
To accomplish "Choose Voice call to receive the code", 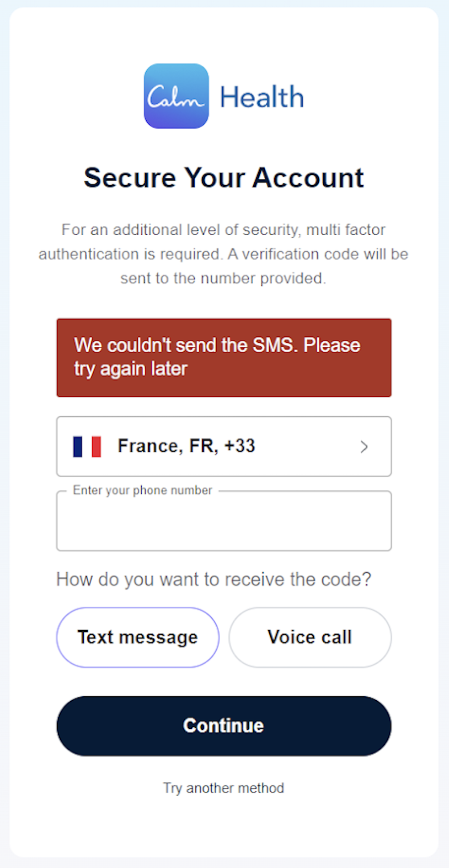I will click(x=309, y=637).
